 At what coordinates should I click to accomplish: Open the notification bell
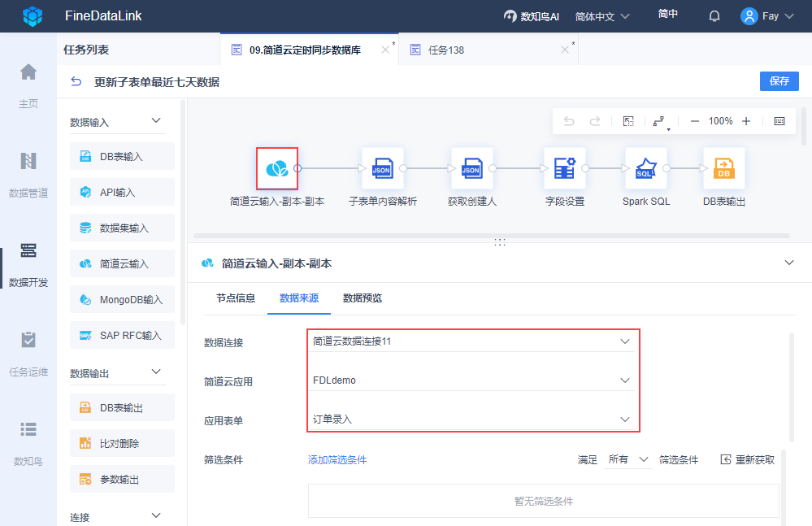click(x=714, y=16)
